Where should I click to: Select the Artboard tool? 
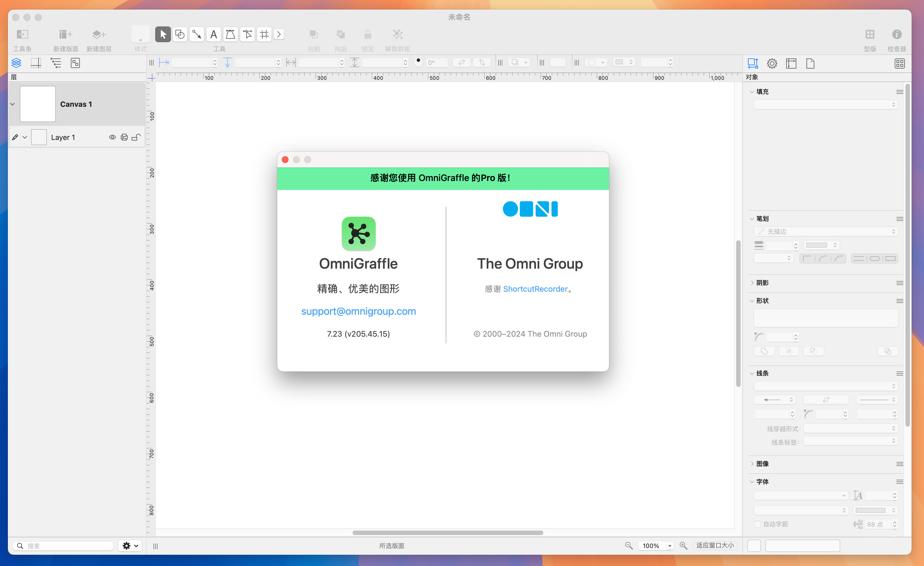[264, 35]
